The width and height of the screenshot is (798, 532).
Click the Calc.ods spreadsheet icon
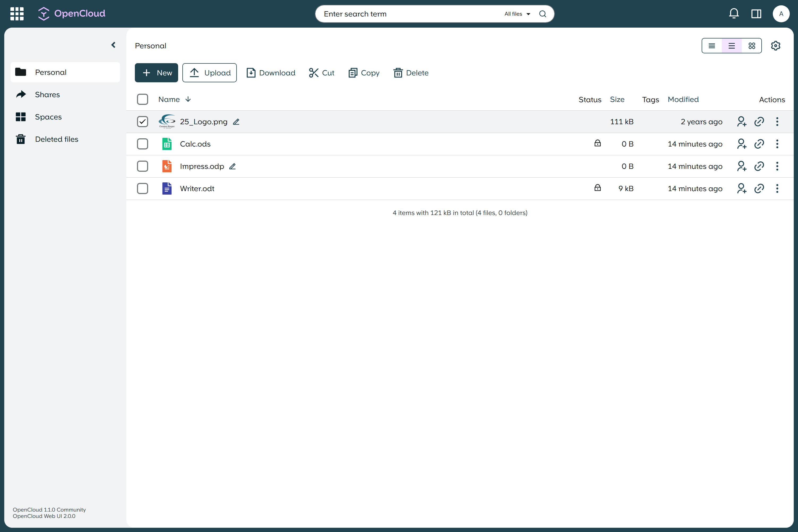coord(167,144)
